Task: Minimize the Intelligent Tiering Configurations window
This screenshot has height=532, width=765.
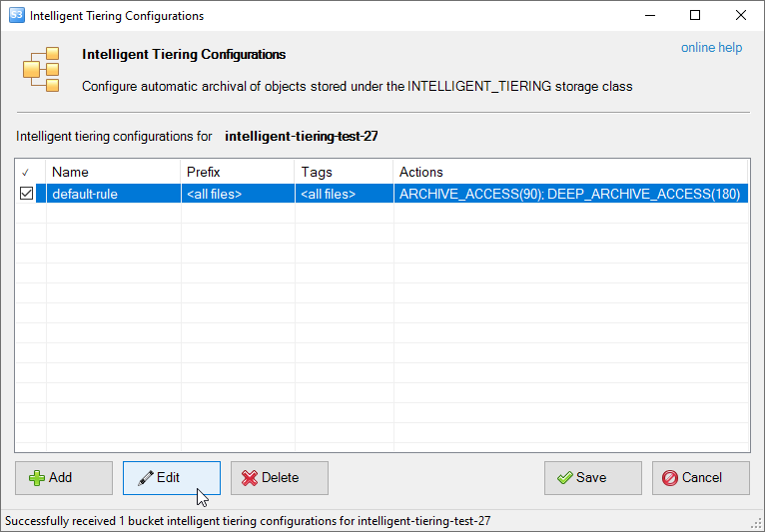Action: 650,16
